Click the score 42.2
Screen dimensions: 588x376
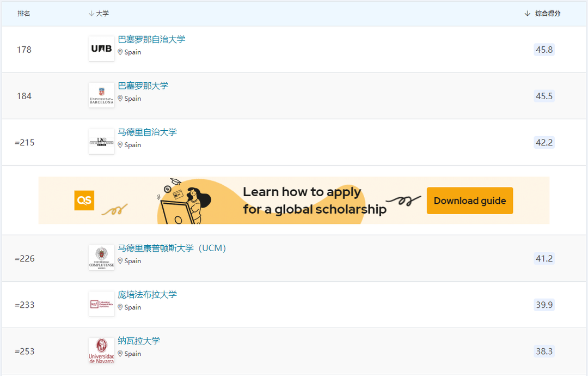(x=544, y=143)
